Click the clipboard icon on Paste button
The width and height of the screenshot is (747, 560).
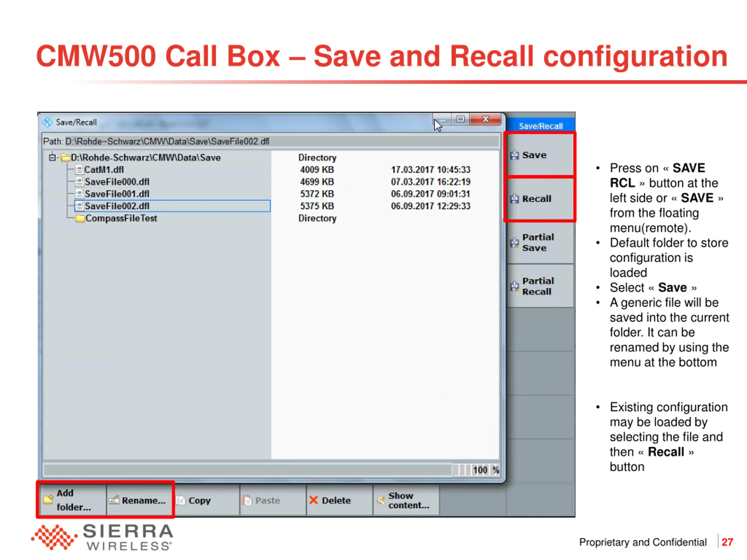pyautogui.click(x=247, y=500)
